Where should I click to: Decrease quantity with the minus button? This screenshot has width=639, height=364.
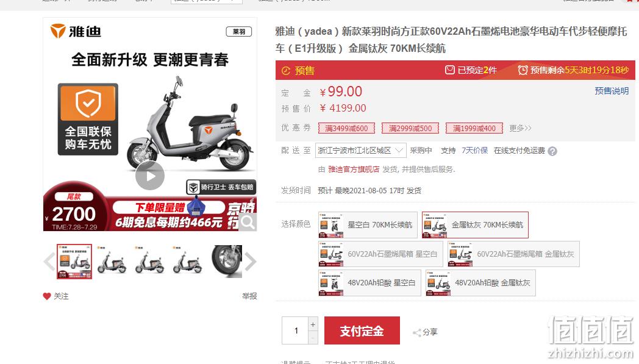313,338
